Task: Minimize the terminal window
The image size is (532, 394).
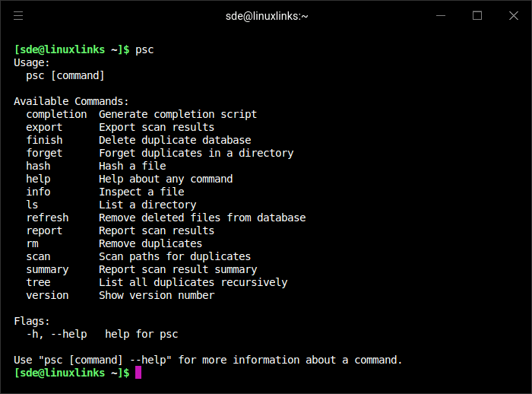Action: 441,15
